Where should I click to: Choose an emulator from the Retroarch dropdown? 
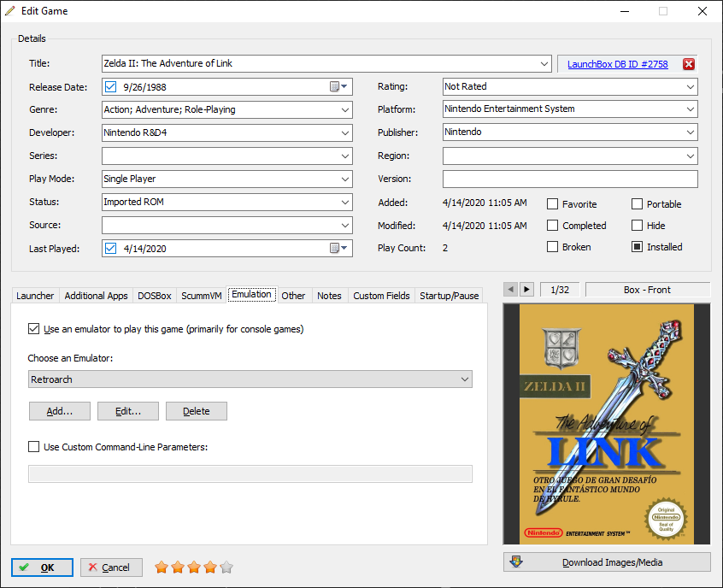coord(250,379)
